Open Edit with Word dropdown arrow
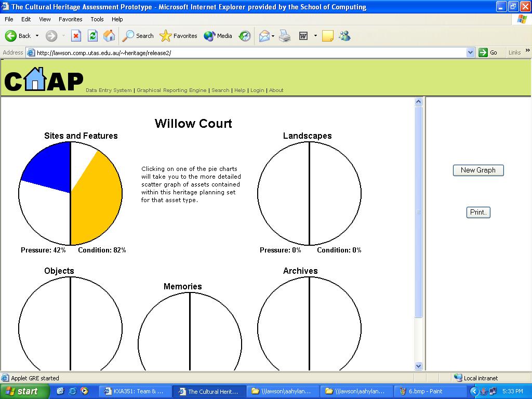The image size is (532, 399). (315, 36)
